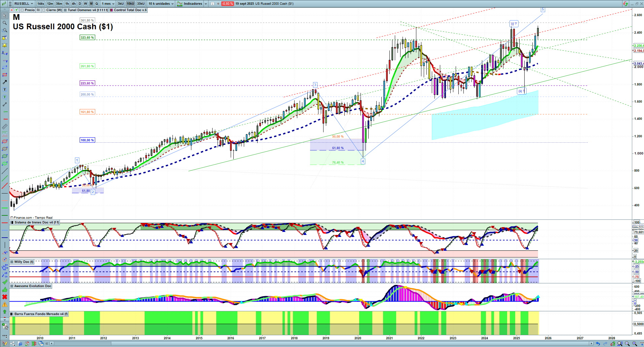Open the 1 mes period dropdown
This screenshot has width=644, height=347.
(108, 4)
